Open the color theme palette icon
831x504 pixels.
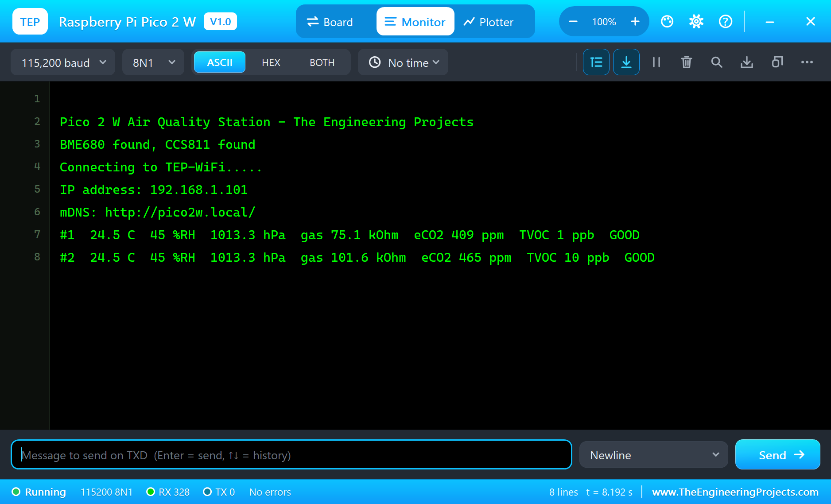pyautogui.click(x=667, y=21)
